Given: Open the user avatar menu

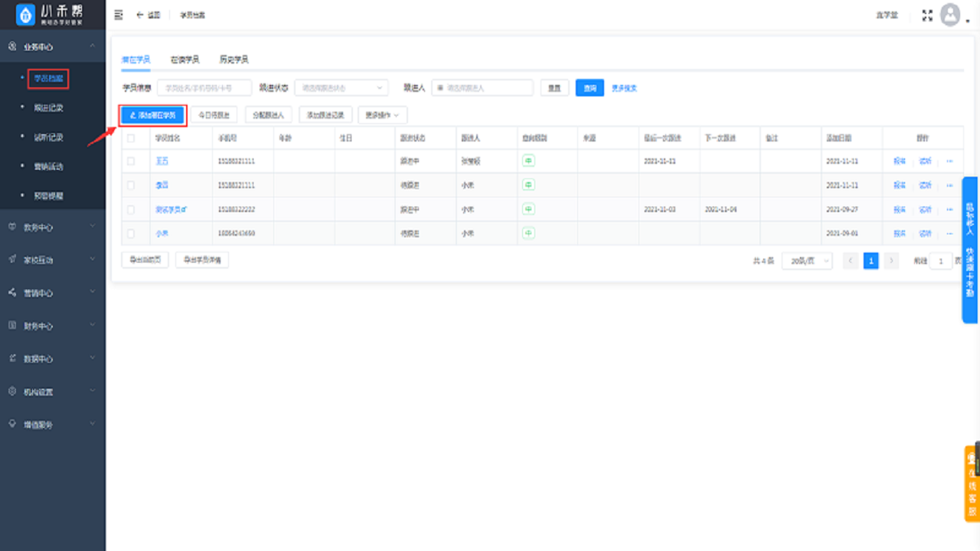Looking at the screenshot, I should click(x=949, y=14).
